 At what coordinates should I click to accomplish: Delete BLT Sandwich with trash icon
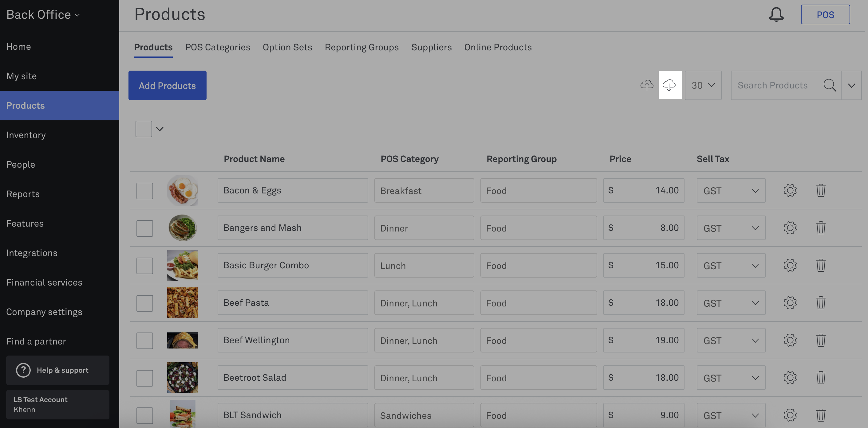[820, 415]
